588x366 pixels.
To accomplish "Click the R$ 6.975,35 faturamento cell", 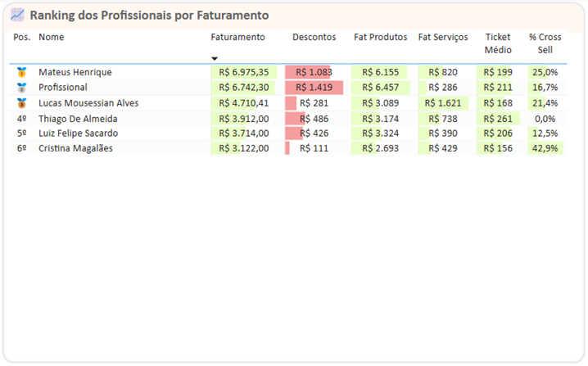I will coord(243,72).
